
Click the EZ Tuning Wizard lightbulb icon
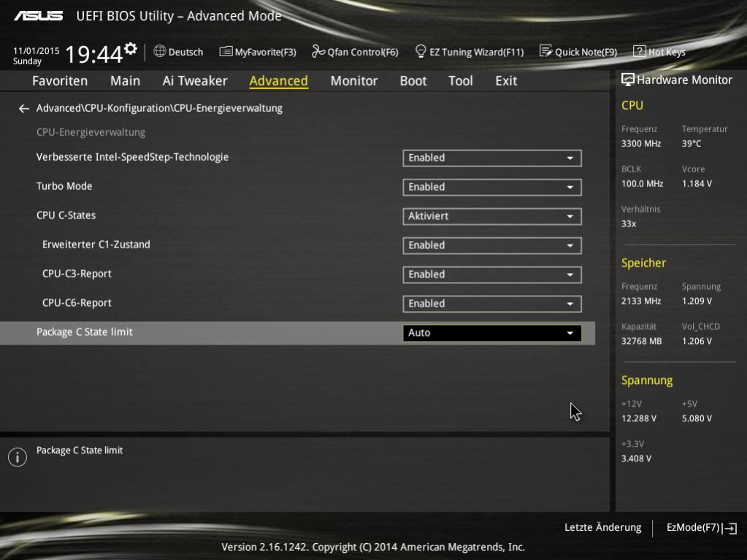(x=420, y=51)
